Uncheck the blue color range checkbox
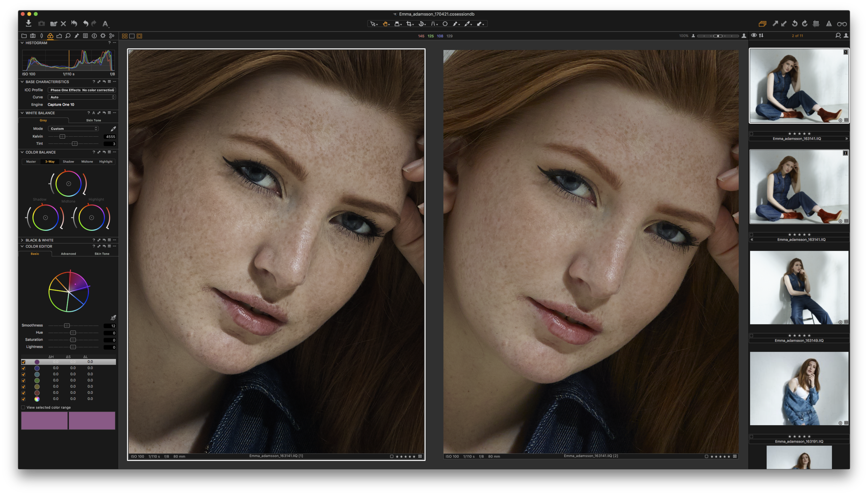 [x=23, y=368]
